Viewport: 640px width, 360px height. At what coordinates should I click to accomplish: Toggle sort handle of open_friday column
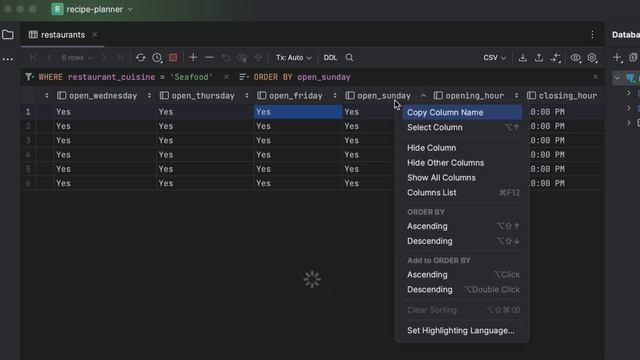[x=335, y=96]
